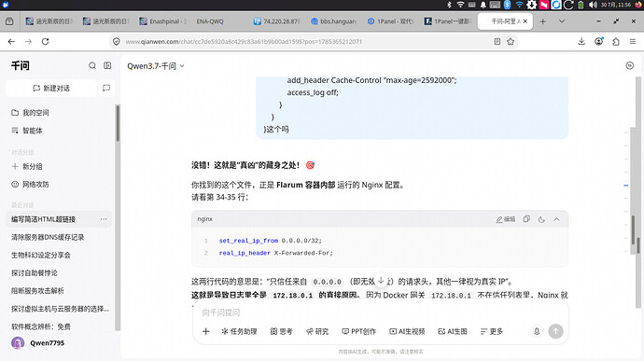Viewport: 644px width, 361px height.
Task: Select AI生视频 option
Action: pos(407,331)
